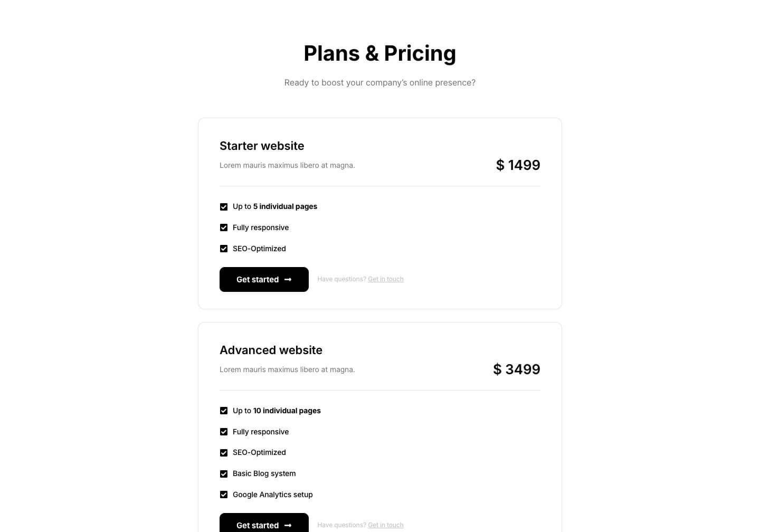Image resolution: width=760 pixels, height=532 pixels.
Task: Click the $ 1499 price
Action: click(518, 165)
